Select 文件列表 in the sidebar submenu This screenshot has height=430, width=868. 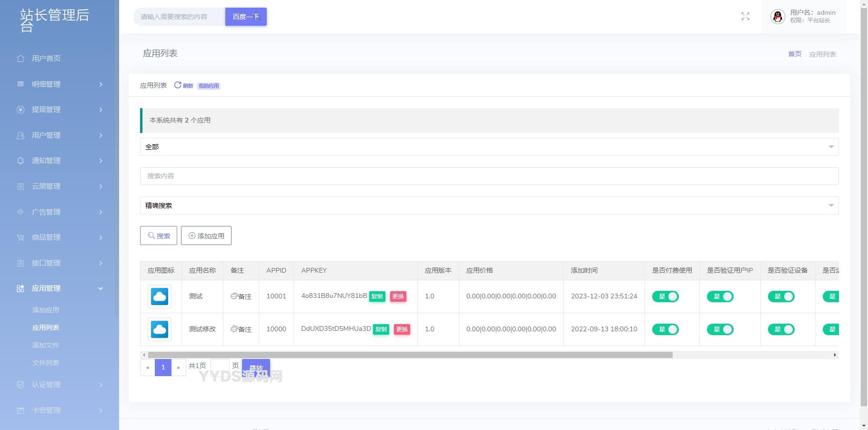(x=46, y=363)
